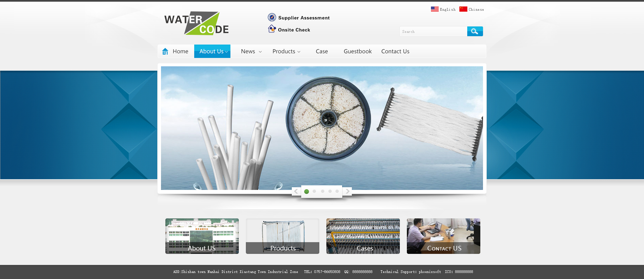
Task: Click the Water Code logo
Action: (197, 23)
